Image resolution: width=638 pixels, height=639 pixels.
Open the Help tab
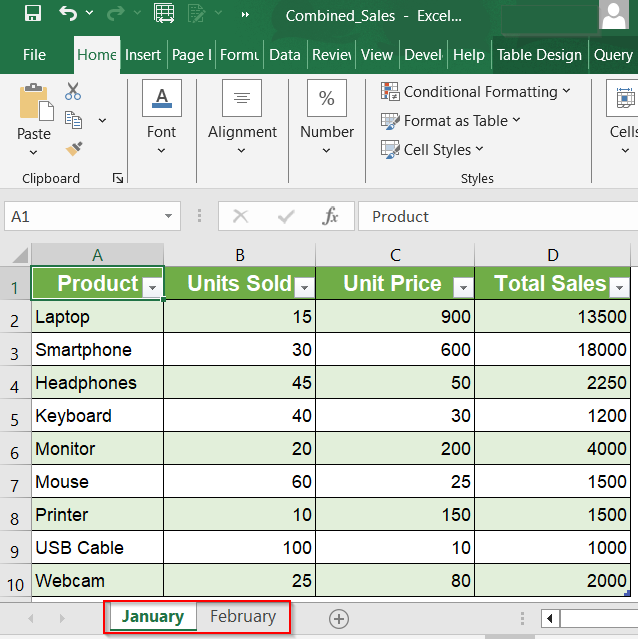point(469,55)
